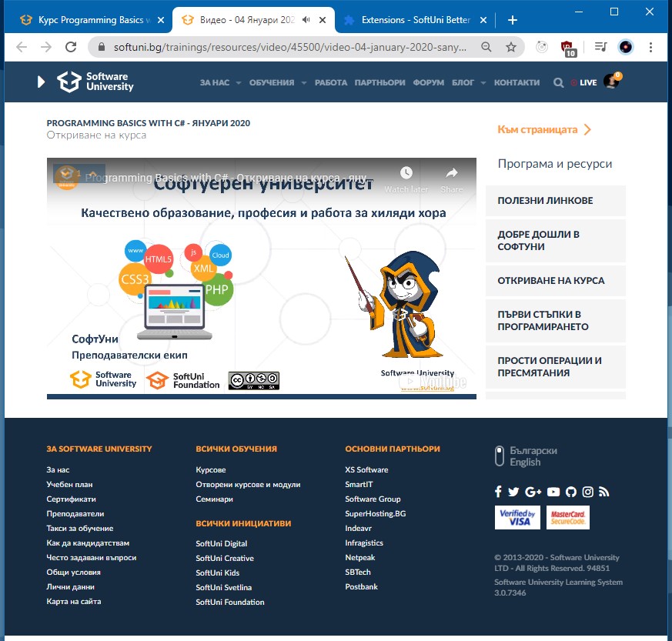The height and width of the screenshot is (641, 672).
Task: Open the РАБОТА menu item
Action: (331, 82)
